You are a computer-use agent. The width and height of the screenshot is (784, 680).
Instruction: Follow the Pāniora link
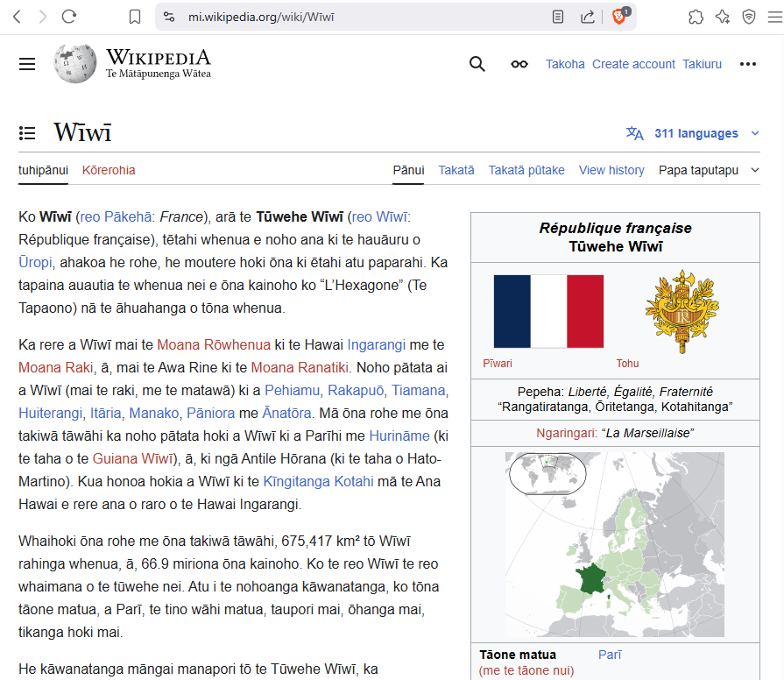(210, 414)
